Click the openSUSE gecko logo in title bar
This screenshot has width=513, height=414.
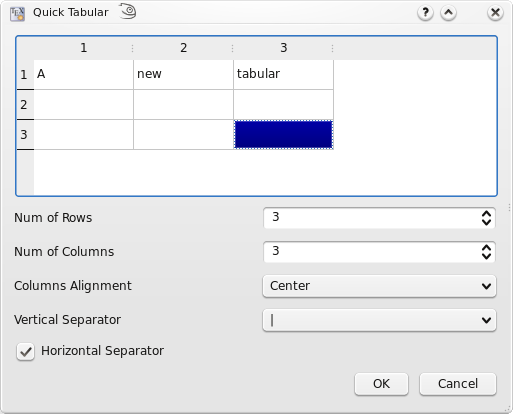coord(128,11)
